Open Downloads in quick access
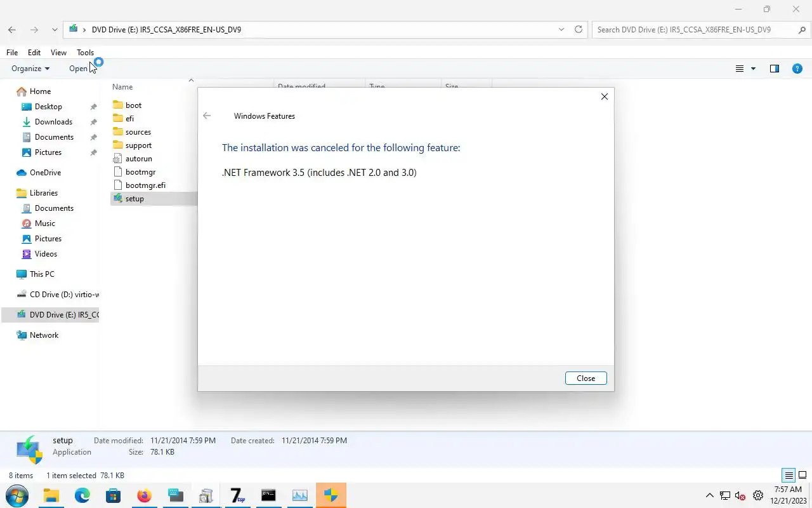The height and width of the screenshot is (508, 812). [x=53, y=122]
